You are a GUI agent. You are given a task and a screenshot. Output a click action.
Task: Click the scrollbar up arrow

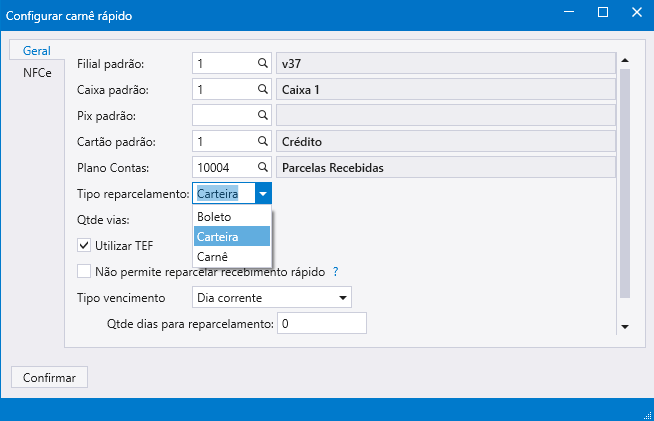point(625,59)
